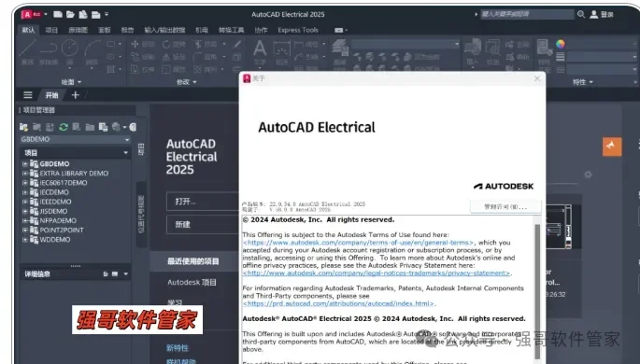Click the color wheel in Properties panel
This screenshot has height=364, width=640.
[x=561, y=44]
